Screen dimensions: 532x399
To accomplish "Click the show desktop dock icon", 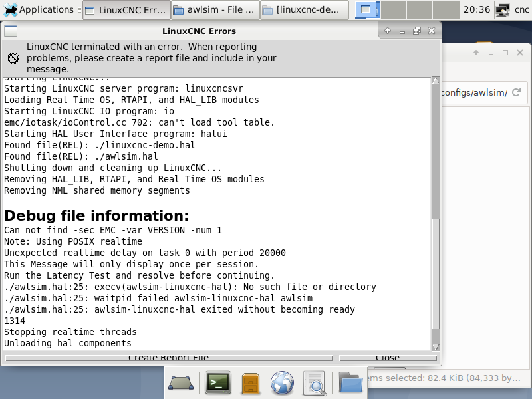I will coord(180,383).
